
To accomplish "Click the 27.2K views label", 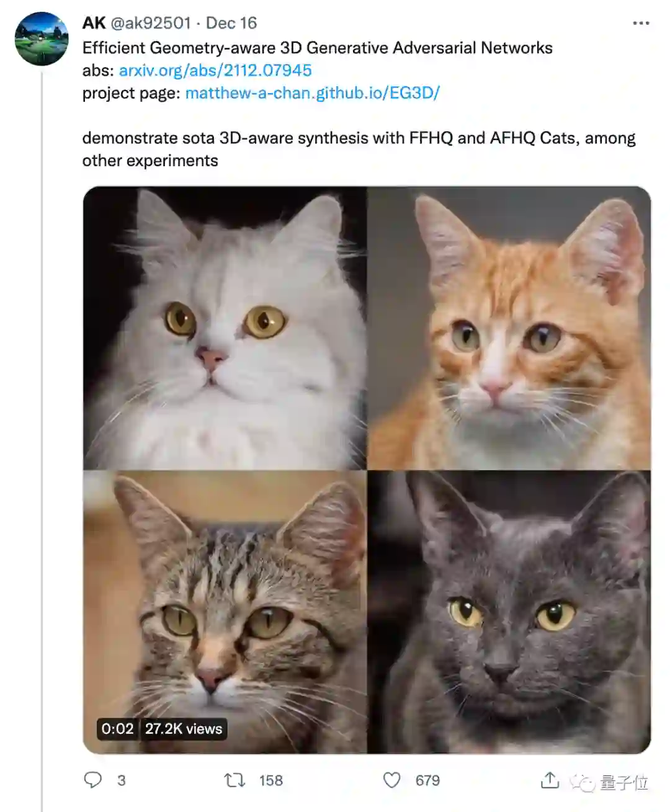I will [184, 729].
